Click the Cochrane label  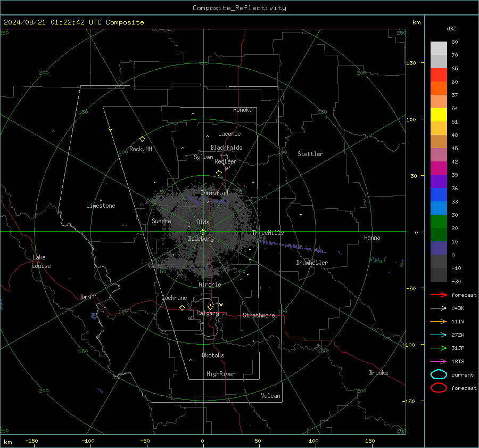tap(174, 298)
